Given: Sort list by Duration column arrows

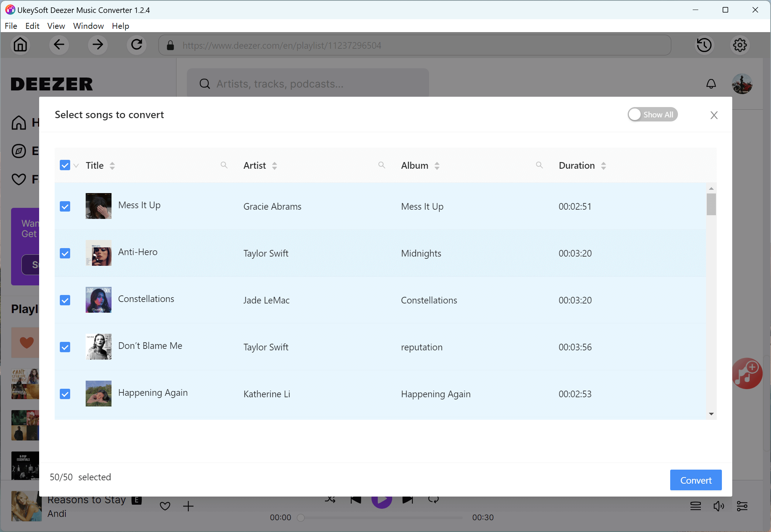Looking at the screenshot, I should coord(603,166).
